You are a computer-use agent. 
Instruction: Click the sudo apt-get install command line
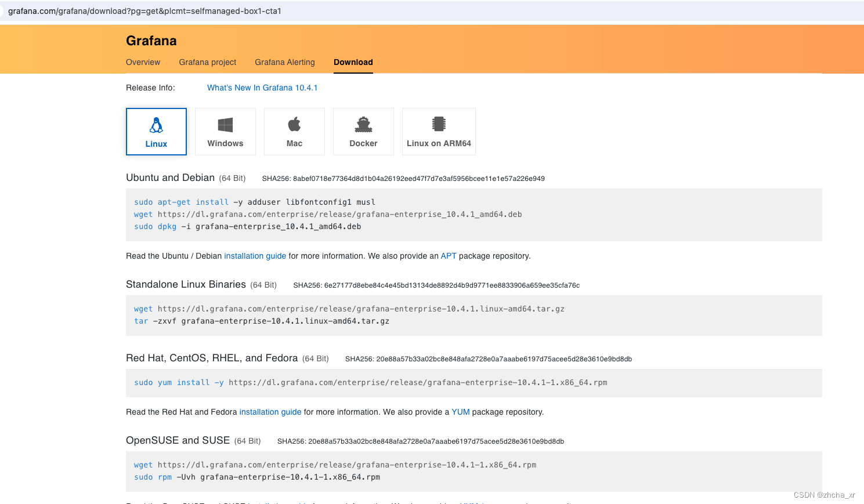tap(255, 202)
